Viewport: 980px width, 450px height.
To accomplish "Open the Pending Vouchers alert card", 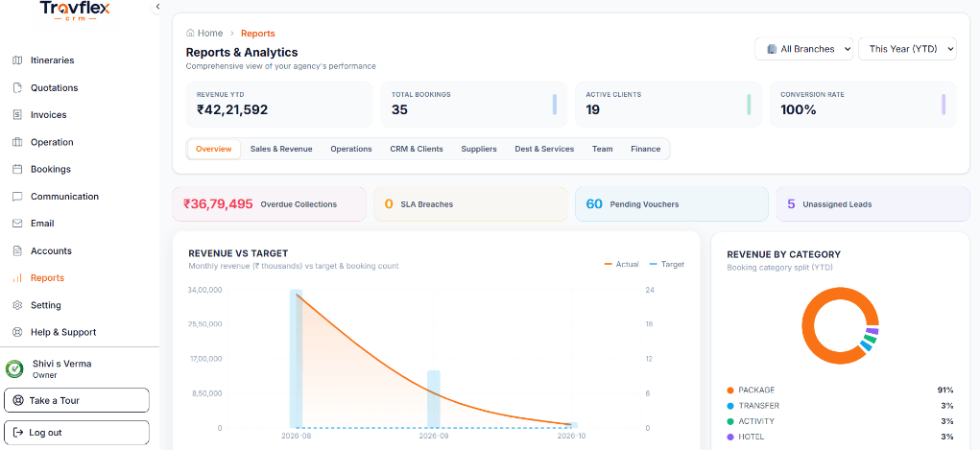I will coord(672,203).
